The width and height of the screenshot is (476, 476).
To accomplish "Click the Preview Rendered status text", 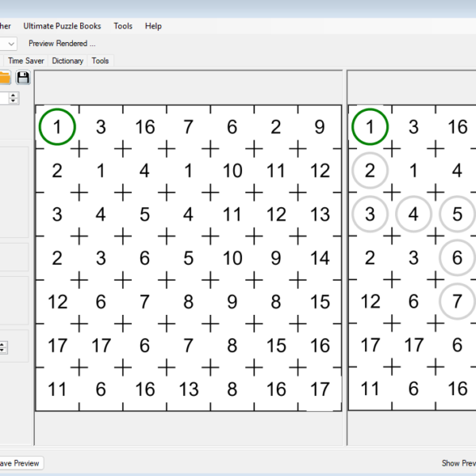I will tap(62, 44).
